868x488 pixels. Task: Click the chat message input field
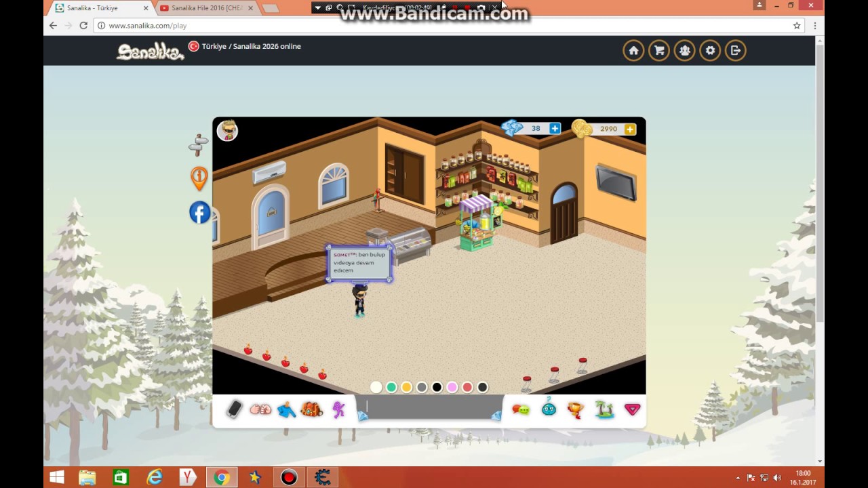[x=429, y=407]
